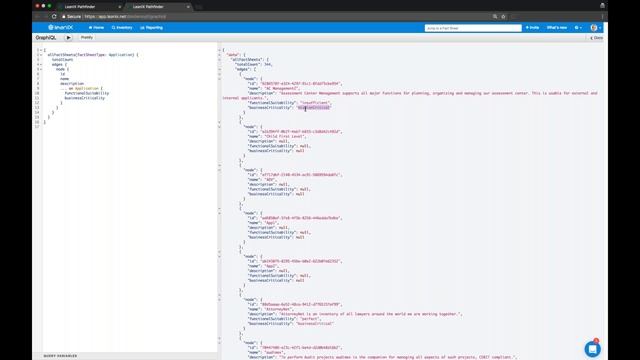Click the "AC Management" name value

(x=282, y=89)
